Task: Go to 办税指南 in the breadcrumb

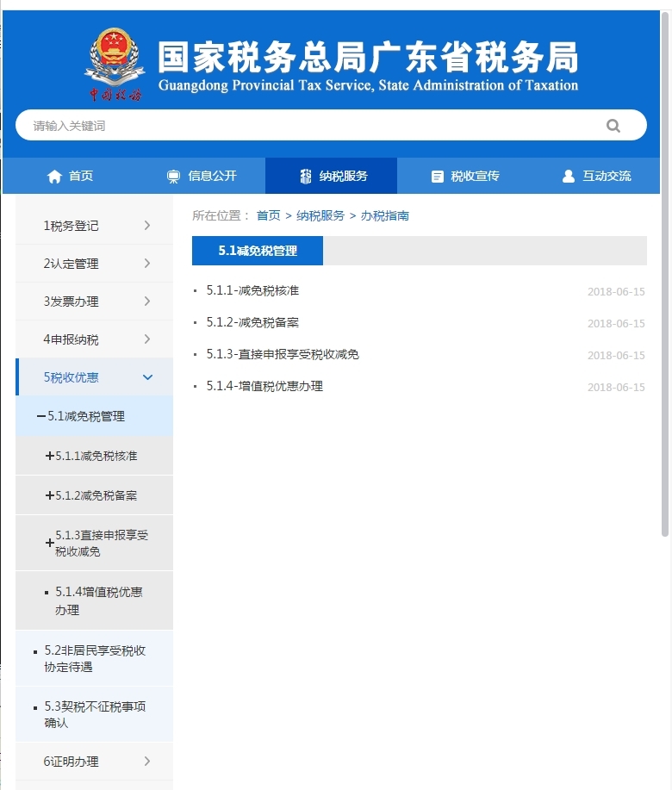Action: click(x=384, y=216)
